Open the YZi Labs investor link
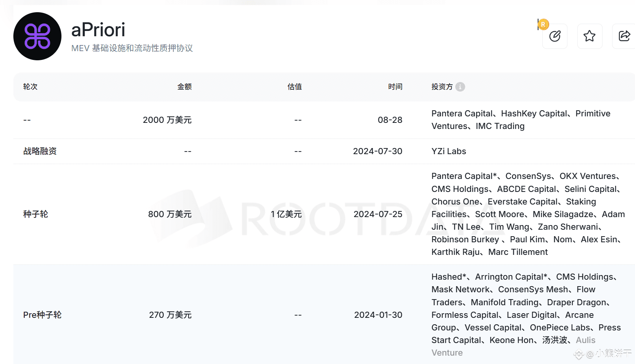The width and height of the screenshot is (635, 364). click(x=449, y=151)
